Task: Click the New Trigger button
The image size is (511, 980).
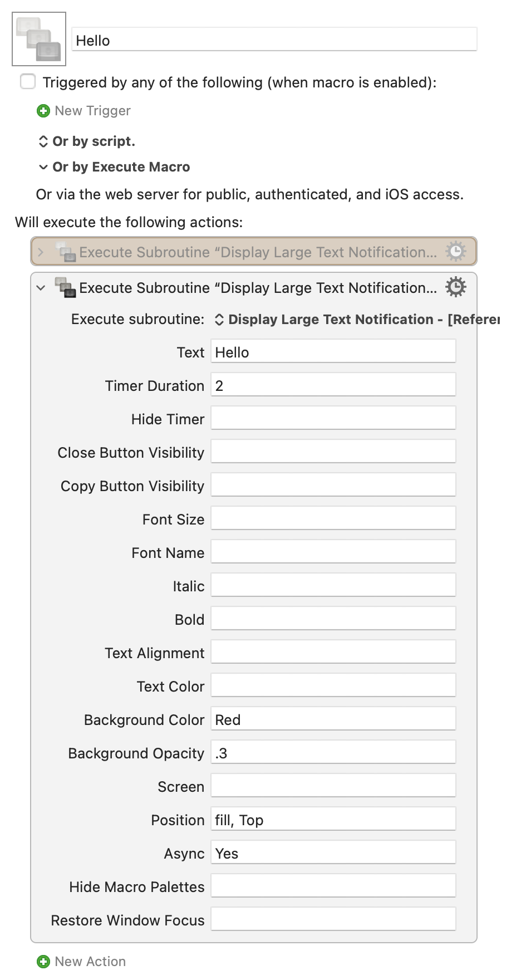Action: tap(84, 111)
